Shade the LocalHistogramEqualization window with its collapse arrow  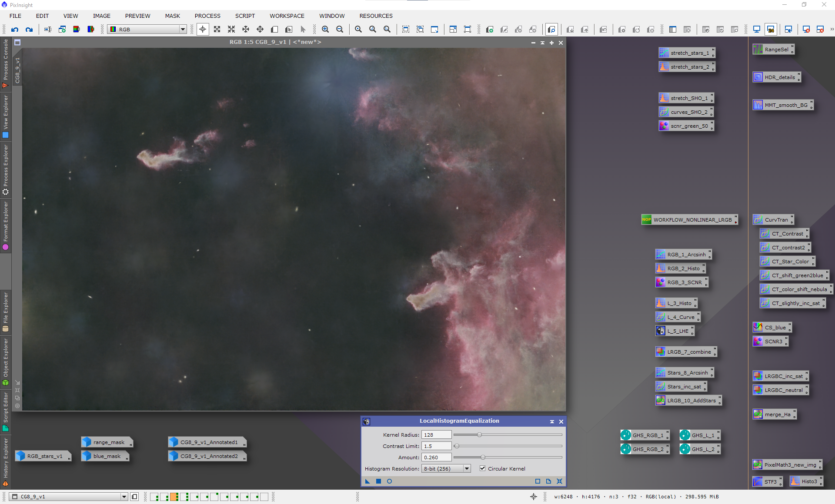552,421
